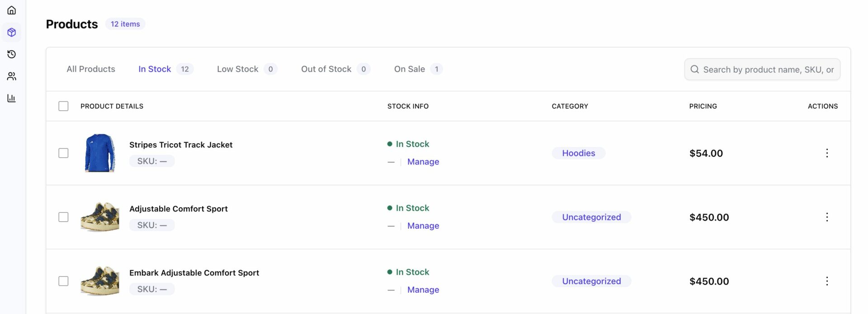Open actions menu for Adjustable Comfort Sport
868x314 pixels.
click(827, 217)
